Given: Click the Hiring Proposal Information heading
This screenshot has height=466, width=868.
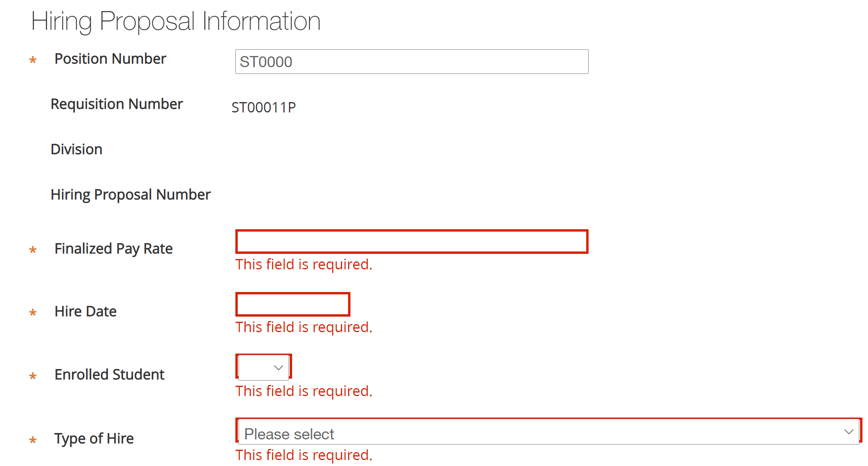Looking at the screenshot, I should [176, 21].
